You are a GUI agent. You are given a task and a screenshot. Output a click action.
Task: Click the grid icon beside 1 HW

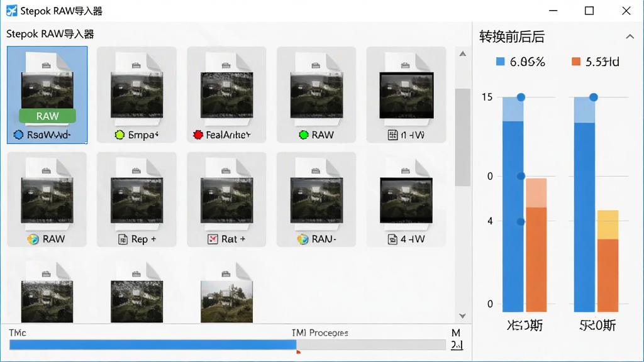tap(392, 134)
